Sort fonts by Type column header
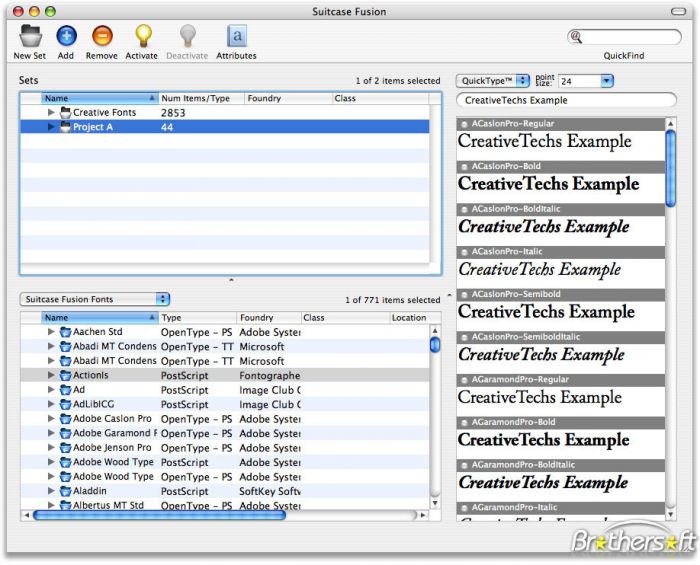This screenshot has width=700, height=565. pos(198,318)
